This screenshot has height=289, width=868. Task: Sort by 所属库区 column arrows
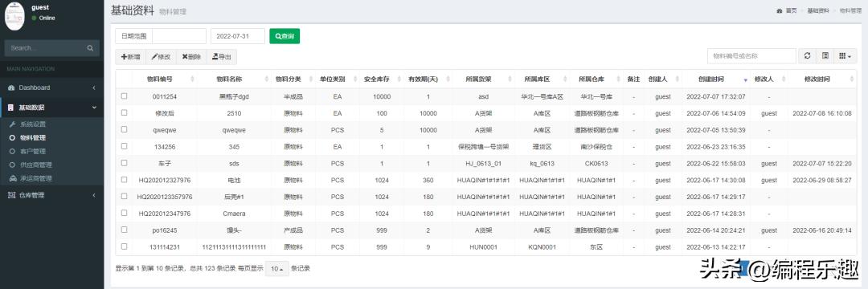(564, 79)
